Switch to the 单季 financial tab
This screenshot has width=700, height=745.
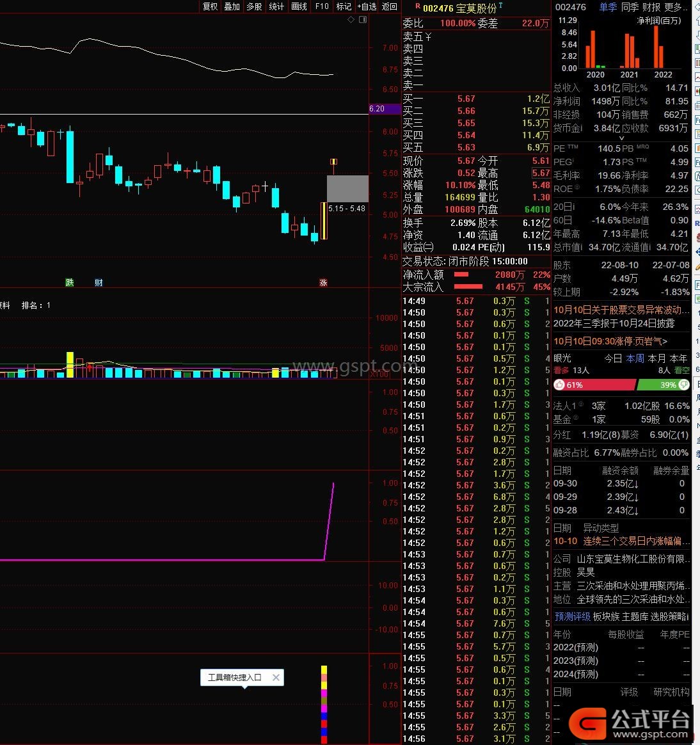click(x=609, y=7)
